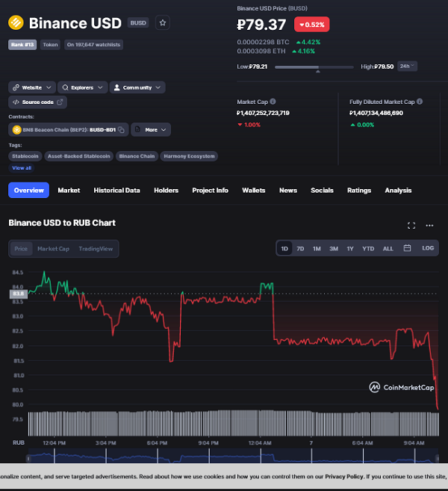Click Asset-Backed Stablecoin tag

pyautogui.click(x=79, y=156)
